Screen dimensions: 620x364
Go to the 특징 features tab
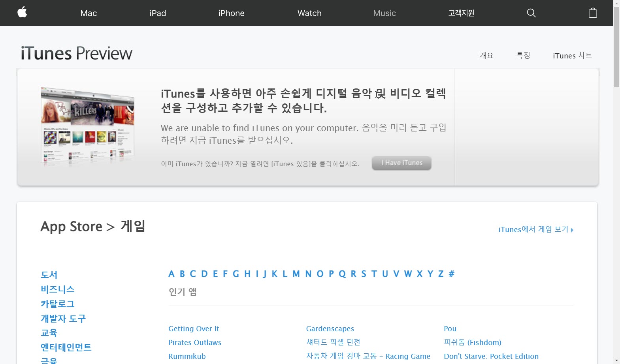click(523, 56)
